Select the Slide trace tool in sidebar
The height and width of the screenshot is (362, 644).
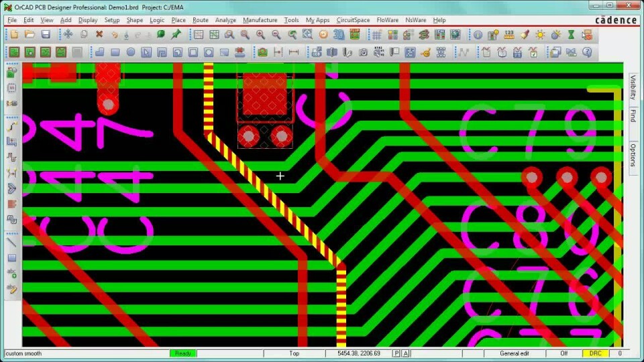pos(12,142)
